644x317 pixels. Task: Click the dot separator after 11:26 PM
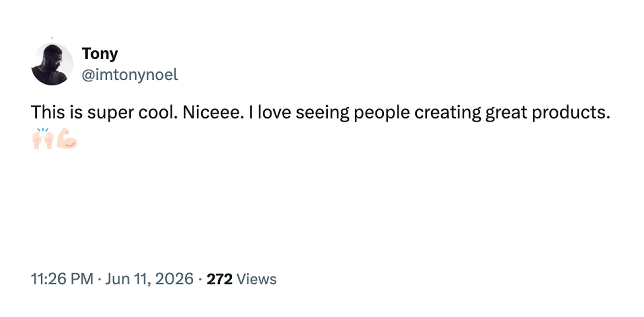pyautogui.click(x=99, y=279)
